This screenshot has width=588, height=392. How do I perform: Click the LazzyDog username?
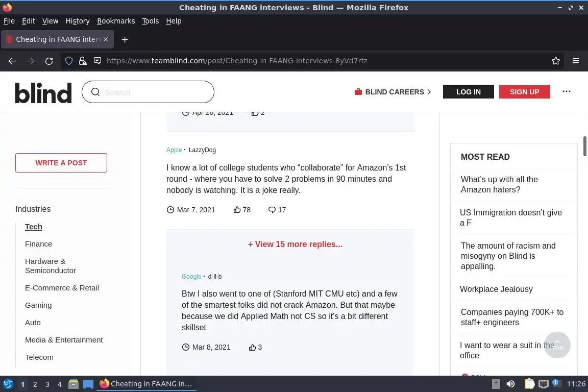[x=202, y=150]
